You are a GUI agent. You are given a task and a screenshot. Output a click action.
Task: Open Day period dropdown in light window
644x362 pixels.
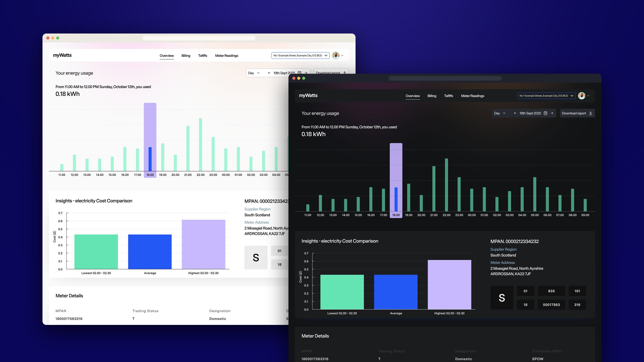pyautogui.click(x=254, y=73)
